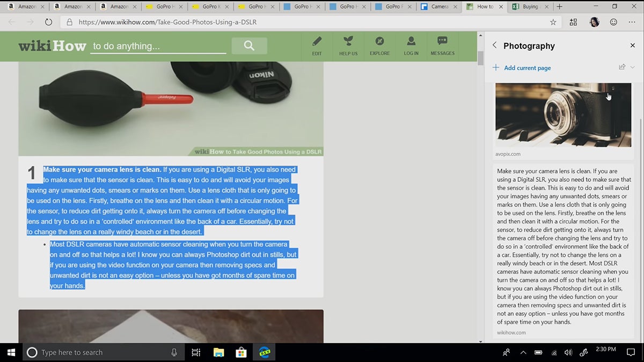Viewport: 644px width, 362px height.
Task: Open the Collections icon in Edge toolbar
Action: [573, 22]
